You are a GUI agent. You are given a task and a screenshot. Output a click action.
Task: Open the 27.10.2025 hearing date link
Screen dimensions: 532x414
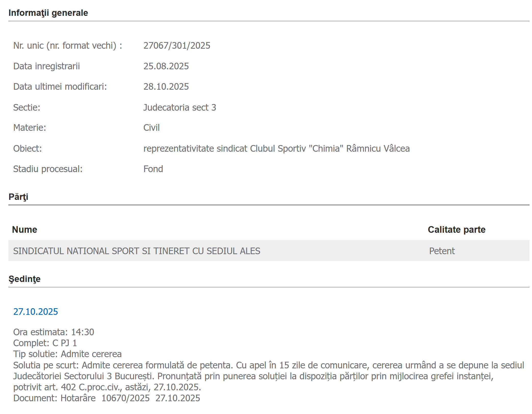(x=35, y=312)
